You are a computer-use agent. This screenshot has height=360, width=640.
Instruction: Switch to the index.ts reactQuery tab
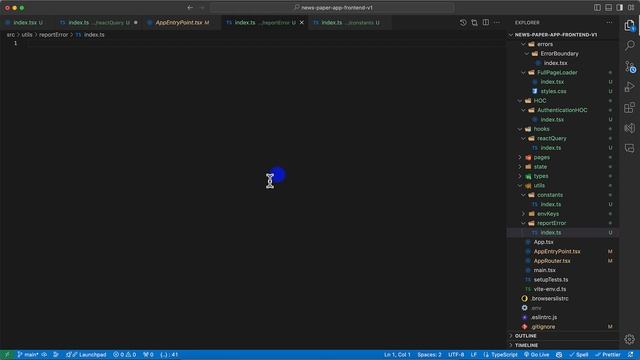(98, 22)
